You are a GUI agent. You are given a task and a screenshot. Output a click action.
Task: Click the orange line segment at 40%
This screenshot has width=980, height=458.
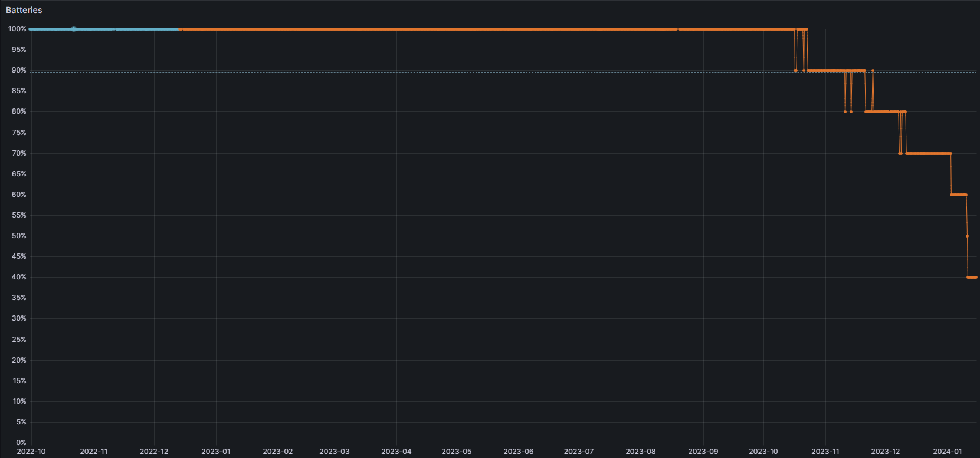(x=972, y=277)
